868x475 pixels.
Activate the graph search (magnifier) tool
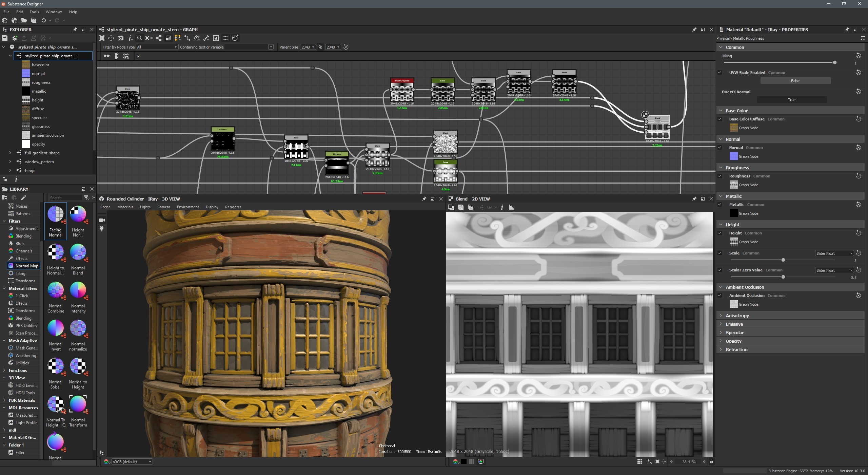(x=140, y=38)
